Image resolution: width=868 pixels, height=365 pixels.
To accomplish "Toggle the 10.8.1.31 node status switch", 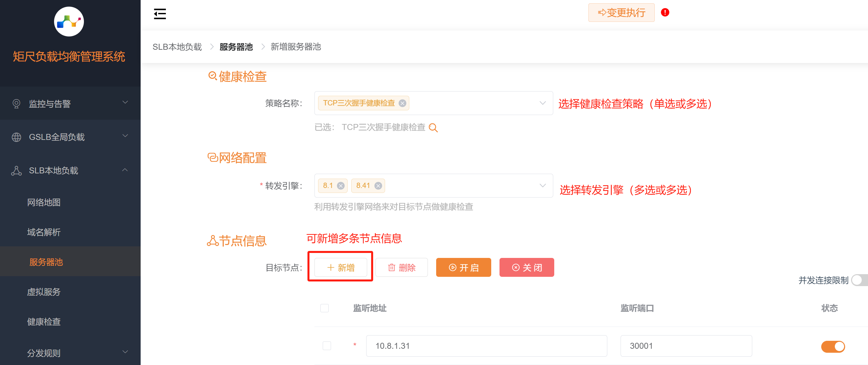I will (832, 346).
